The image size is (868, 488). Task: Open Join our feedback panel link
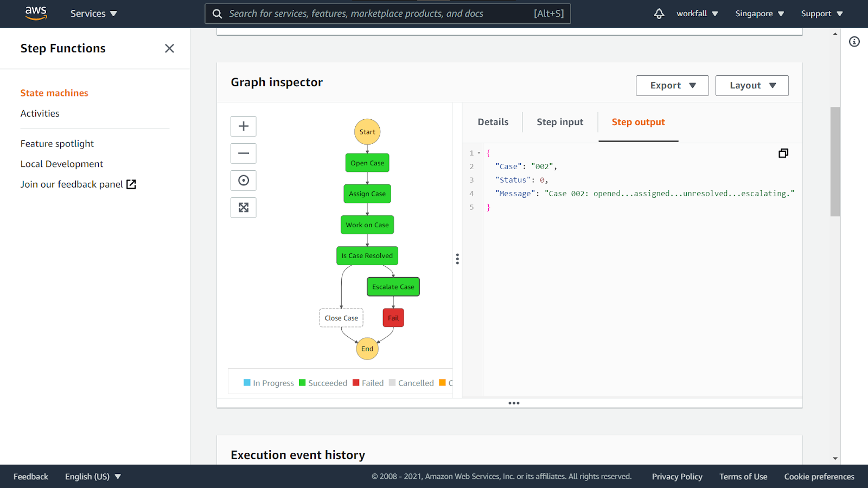click(x=78, y=184)
